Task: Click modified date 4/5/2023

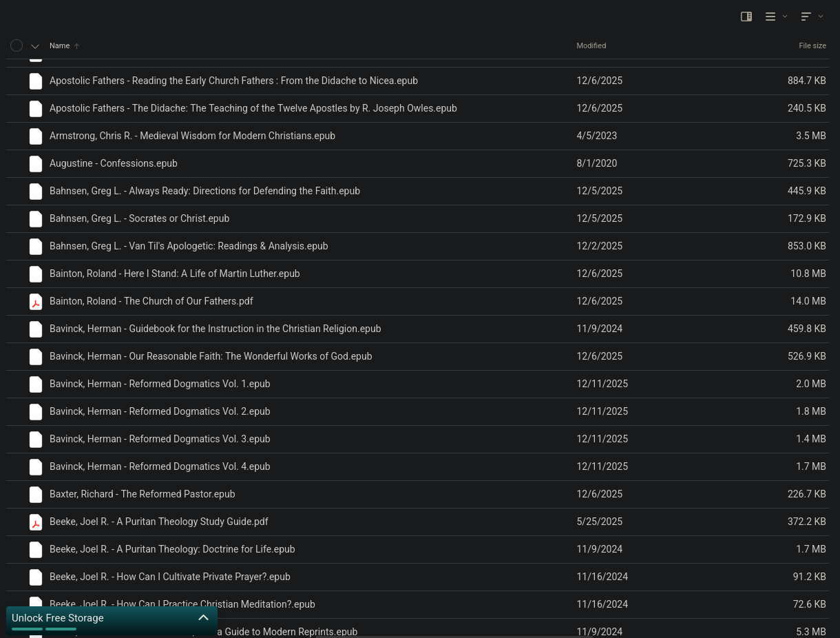Action: coord(597,136)
